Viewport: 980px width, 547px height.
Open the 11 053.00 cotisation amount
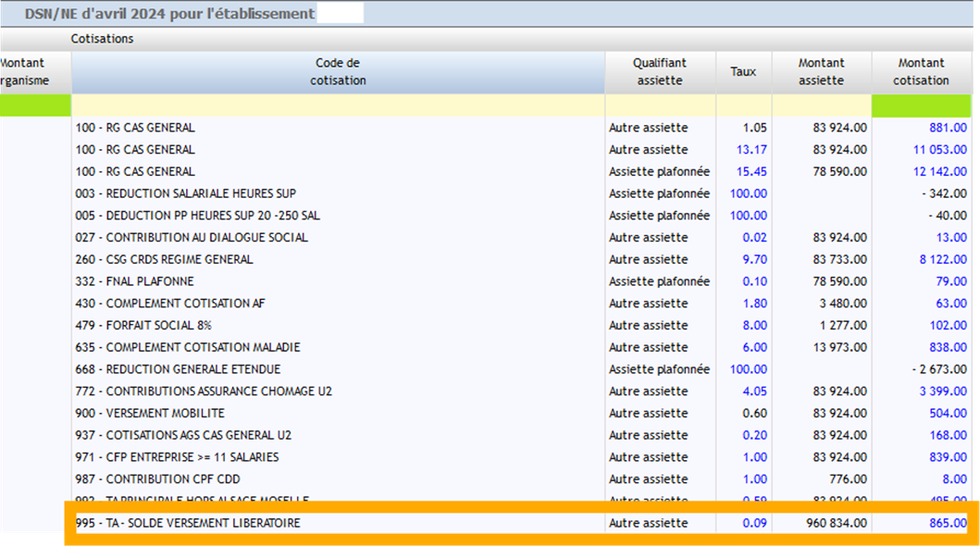point(939,150)
